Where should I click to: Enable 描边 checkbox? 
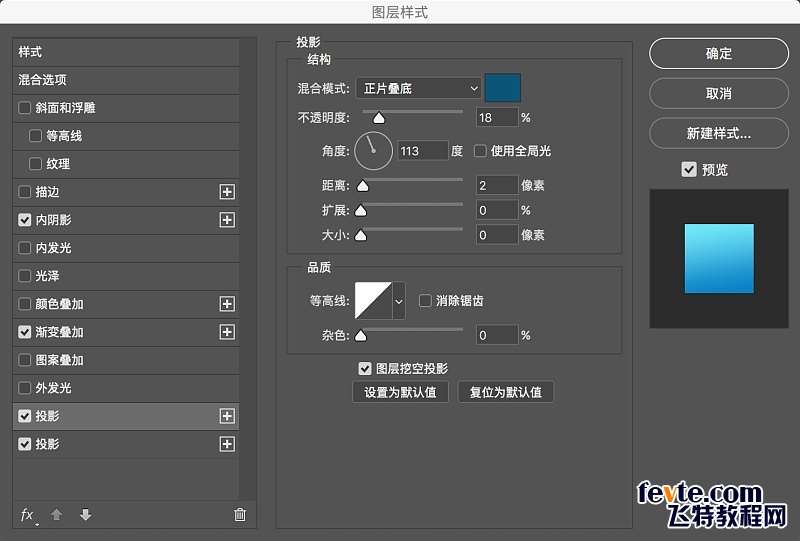point(24,192)
